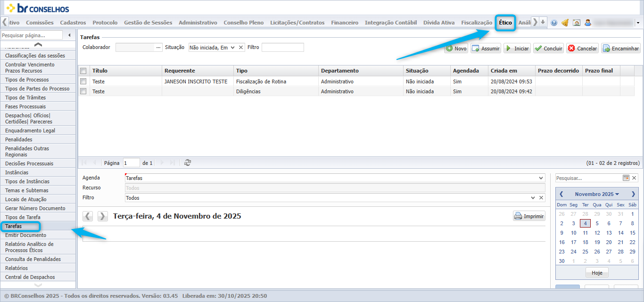644x302 pixels.
Task: Click the calendar icon in Pesquisar field
Action: [x=626, y=178]
